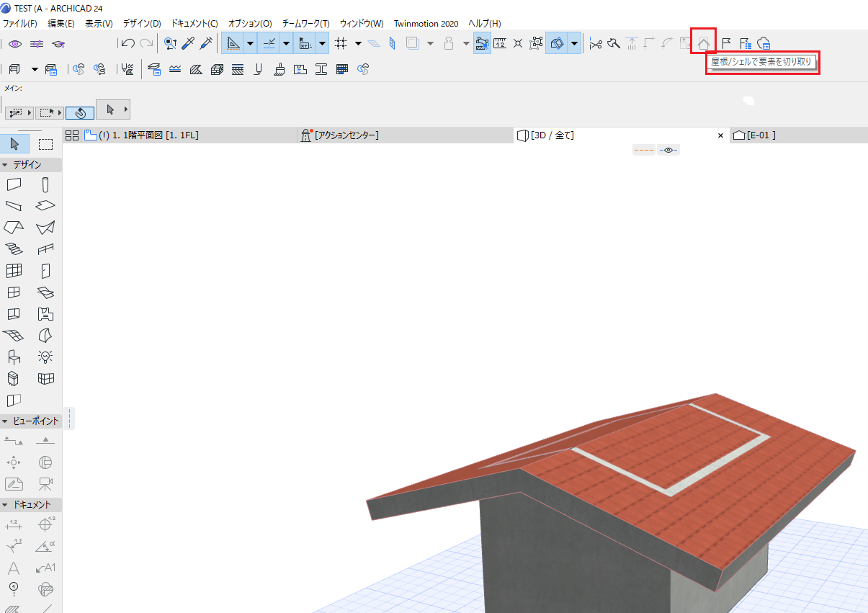Select the Mesh tool
Image resolution: width=868 pixels, height=613 pixels.
click(14, 336)
